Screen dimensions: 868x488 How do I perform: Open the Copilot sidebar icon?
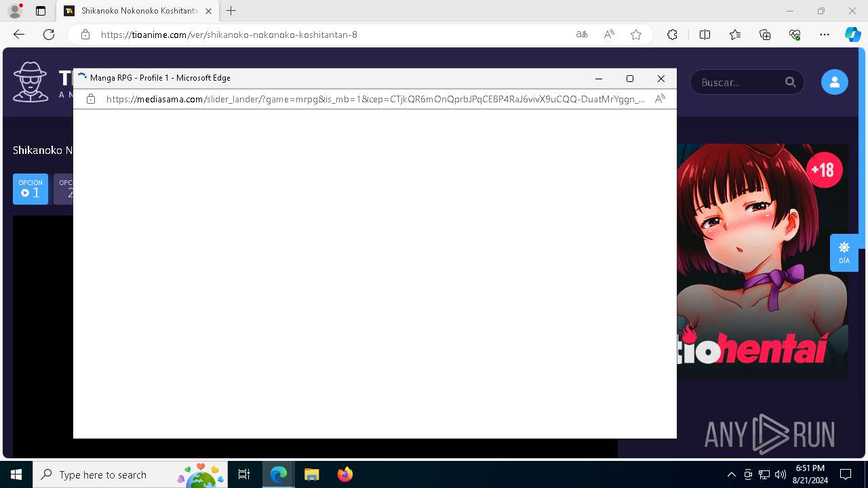click(852, 35)
